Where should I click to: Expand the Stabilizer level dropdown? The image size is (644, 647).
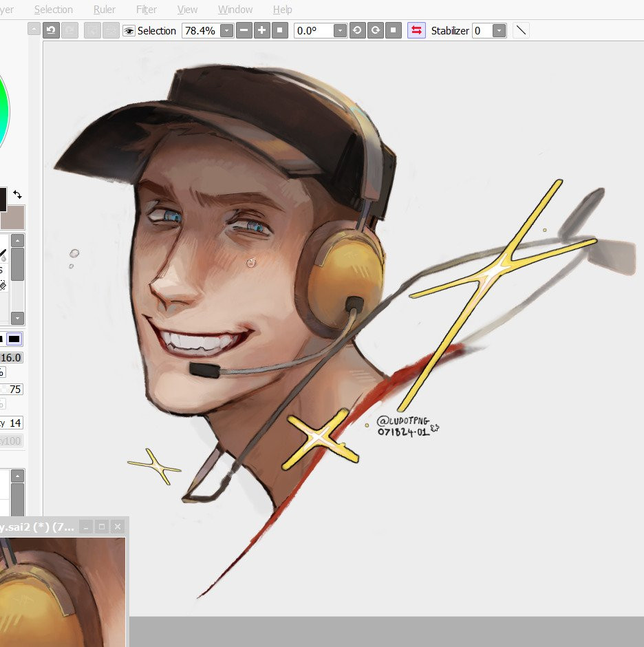499,31
